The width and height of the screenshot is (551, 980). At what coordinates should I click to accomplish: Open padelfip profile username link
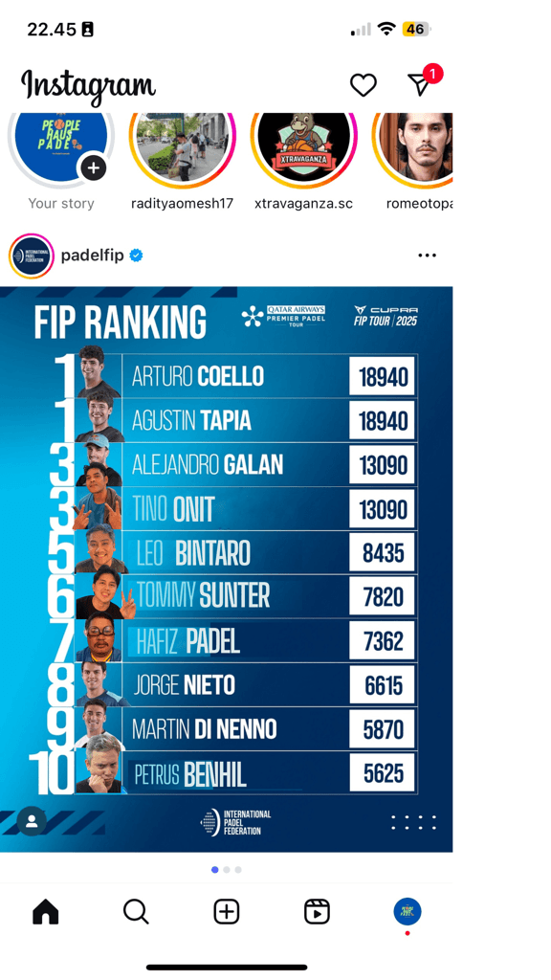93,255
